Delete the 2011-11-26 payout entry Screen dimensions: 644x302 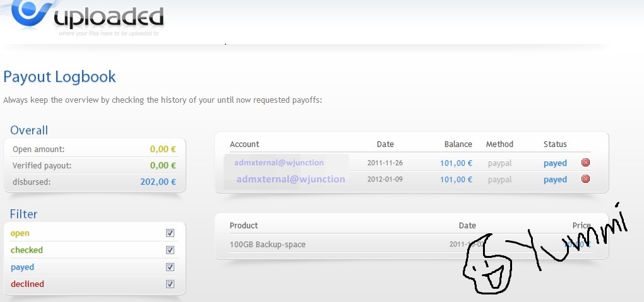point(586,163)
